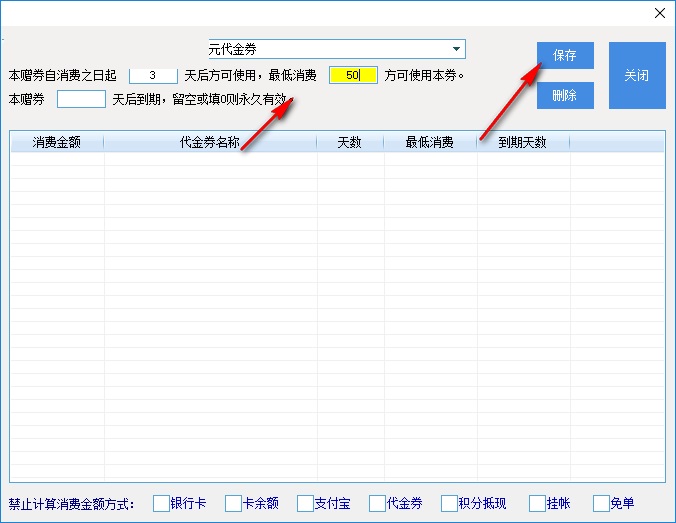Sort by the 天数 column header
The width and height of the screenshot is (676, 523).
(350, 142)
